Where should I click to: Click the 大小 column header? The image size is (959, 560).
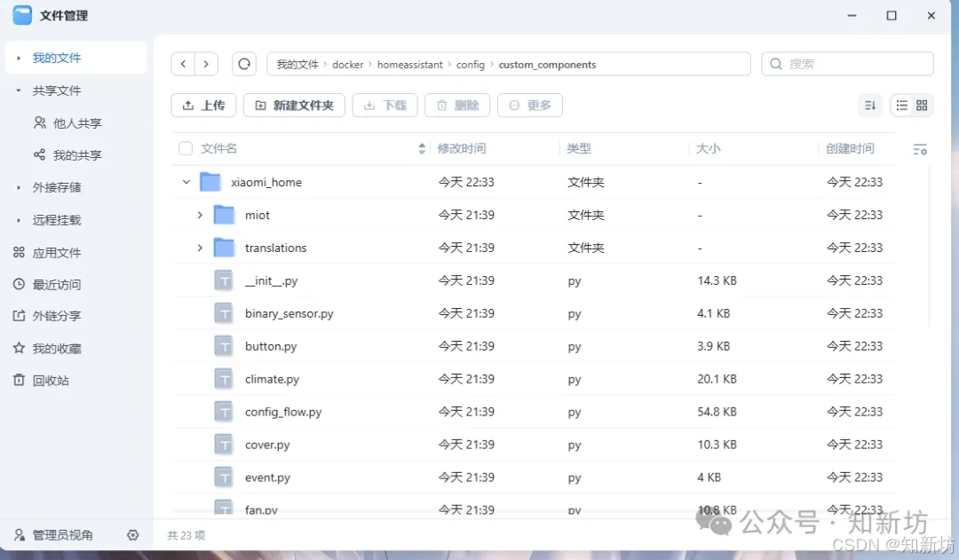[x=709, y=148]
